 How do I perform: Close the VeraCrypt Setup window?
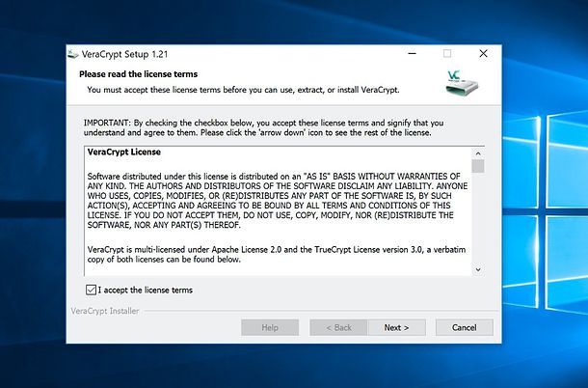[x=483, y=54]
